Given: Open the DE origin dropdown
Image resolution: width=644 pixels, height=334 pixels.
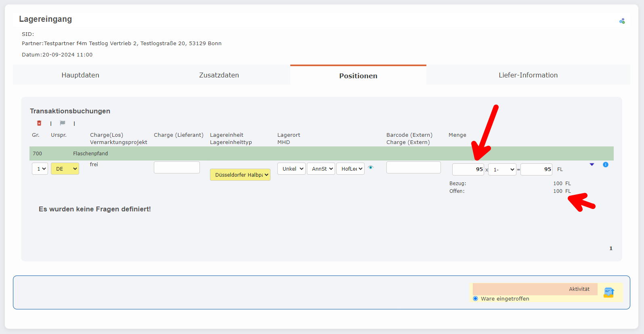Looking at the screenshot, I should click(65, 169).
